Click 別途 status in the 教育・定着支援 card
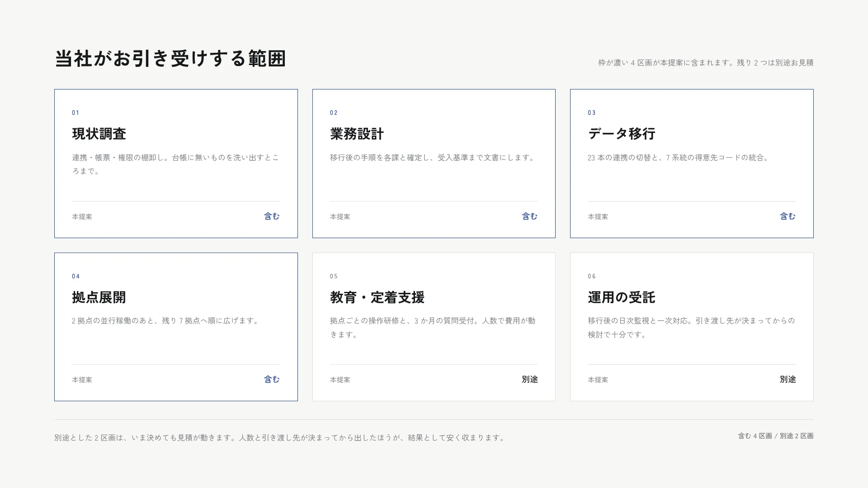The image size is (868, 488). [530, 380]
